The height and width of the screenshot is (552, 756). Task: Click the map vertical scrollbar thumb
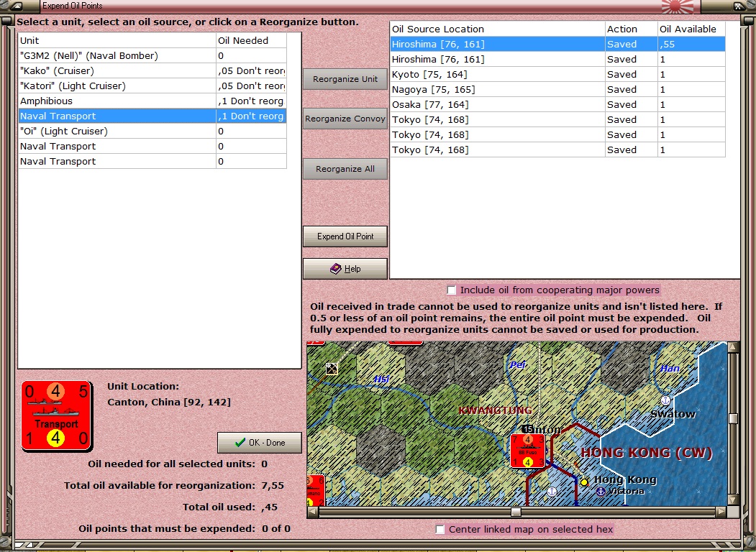pyautogui.click(x=733, y=418)
